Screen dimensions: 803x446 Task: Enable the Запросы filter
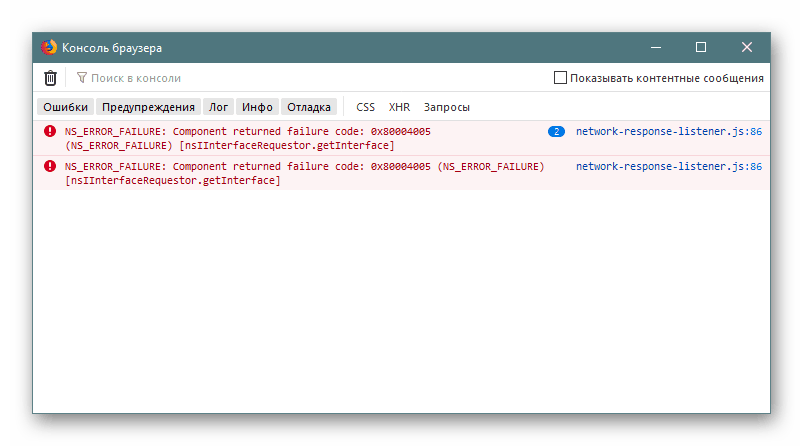point(446,107)
